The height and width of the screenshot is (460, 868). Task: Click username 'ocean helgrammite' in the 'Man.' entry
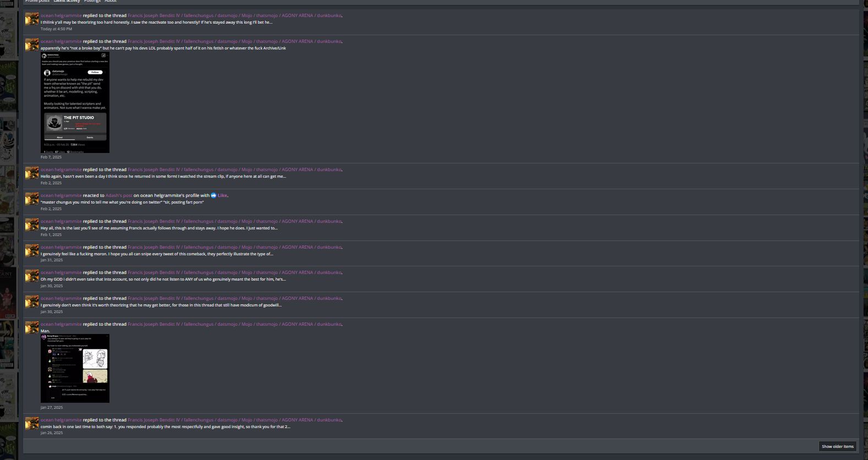[61, 324]
